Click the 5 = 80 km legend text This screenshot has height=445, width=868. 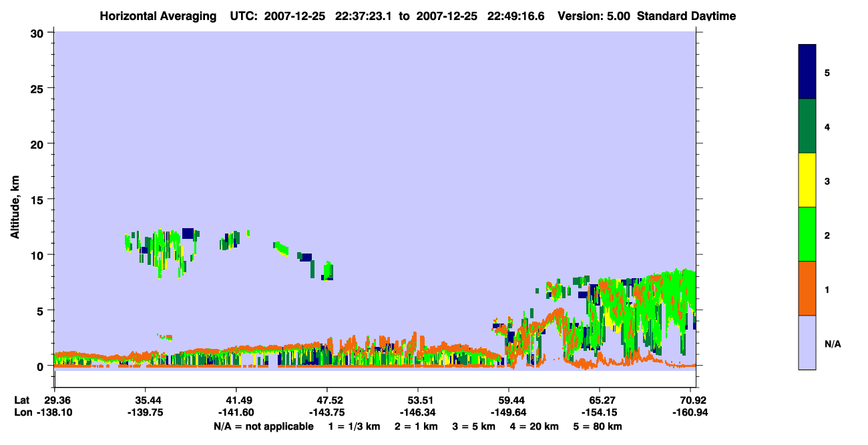[x=598, y=426]
